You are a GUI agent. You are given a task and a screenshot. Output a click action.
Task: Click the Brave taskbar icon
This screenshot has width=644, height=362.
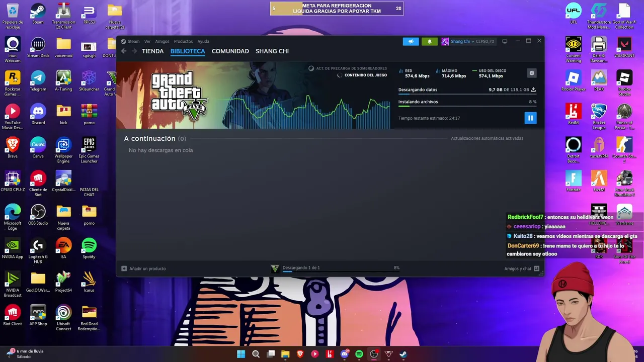click(300, 354)
